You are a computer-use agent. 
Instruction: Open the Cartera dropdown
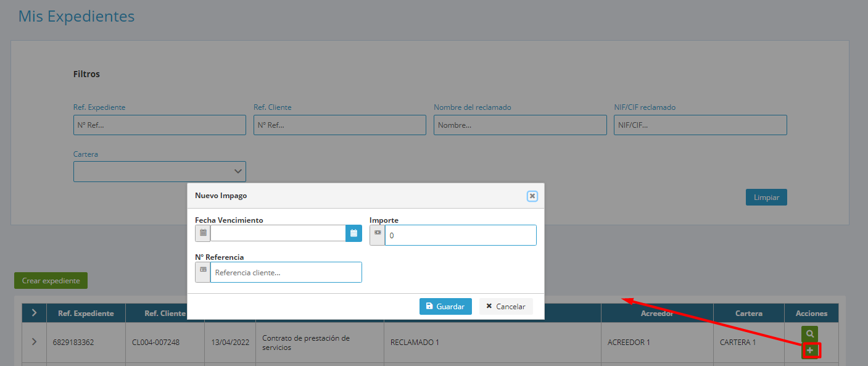160,172
